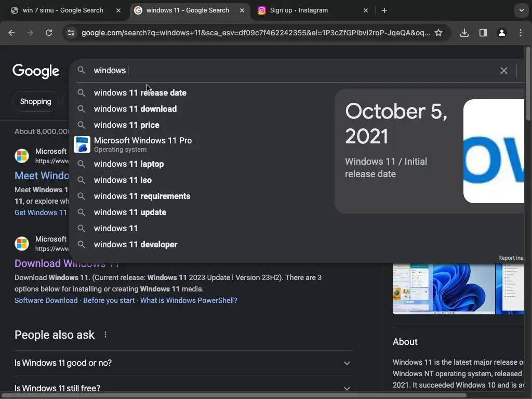
Task: Open Chrome three-dot menu
Action: coord(521,33)
